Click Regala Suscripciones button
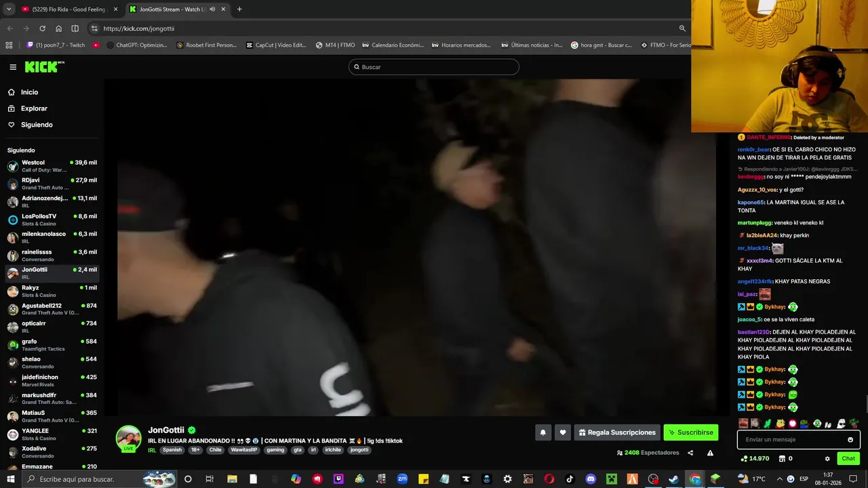The image size is (868, 488). [617, 432]
